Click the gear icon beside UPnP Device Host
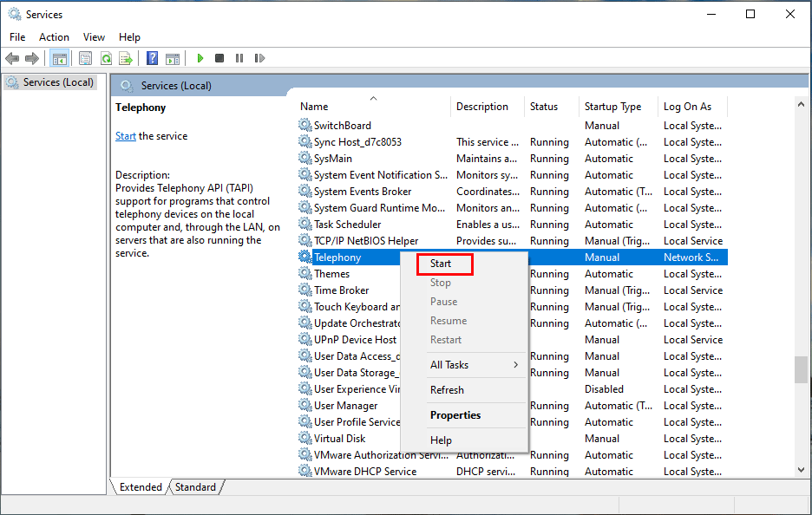The image size is (812, 515). 305,340
